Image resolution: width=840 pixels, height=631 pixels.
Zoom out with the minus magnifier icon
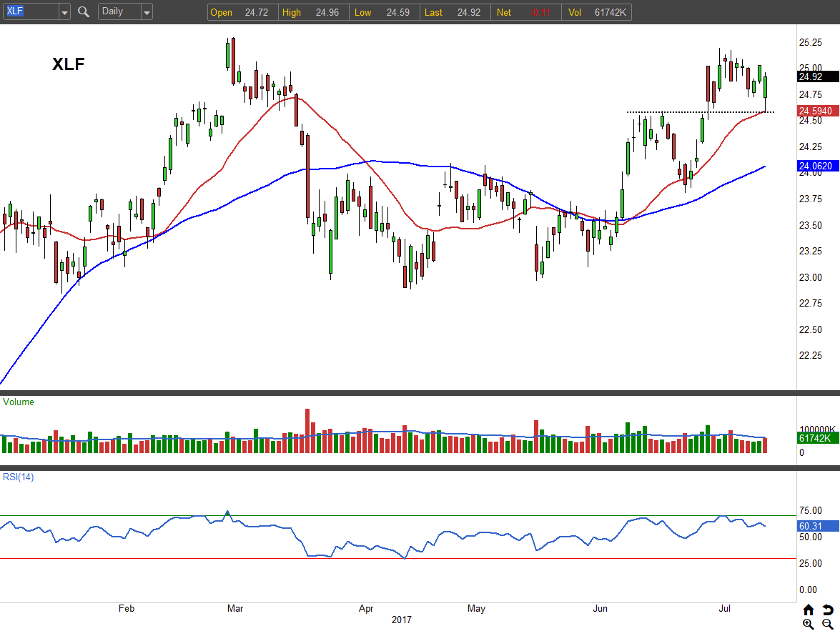(827, 624)
